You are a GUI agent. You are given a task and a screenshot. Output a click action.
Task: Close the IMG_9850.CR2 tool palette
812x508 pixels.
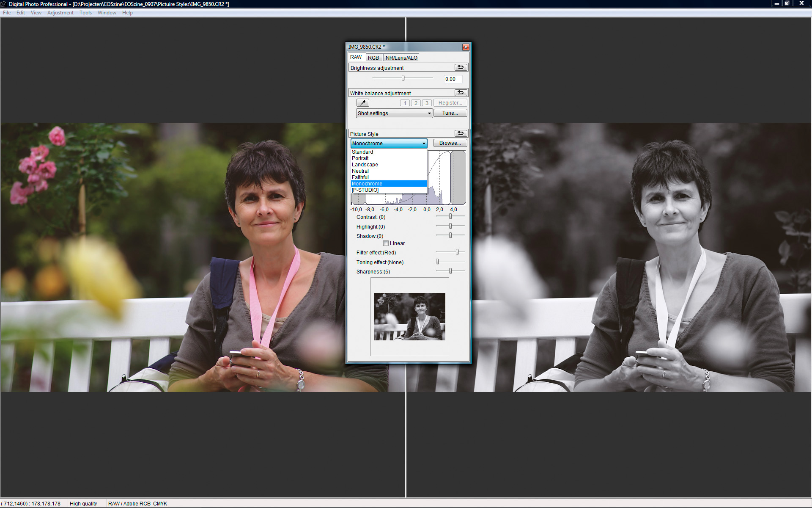click(x=466, y=47)
